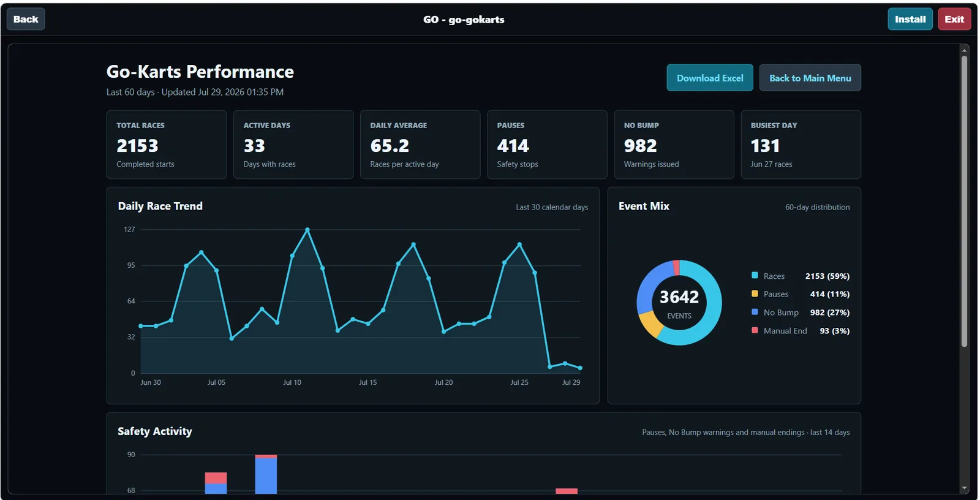Click the Races cyan legend swatch
Viewport: 980px width, 500px height.
pyautogui.click(x=755, y=276)
